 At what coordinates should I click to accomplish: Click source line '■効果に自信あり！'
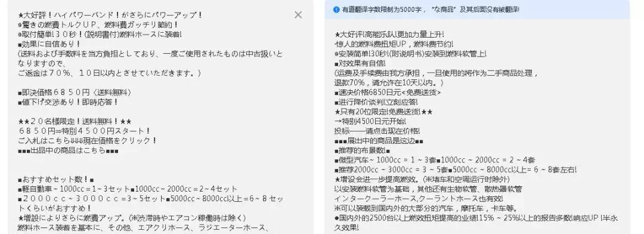(49, 44)
